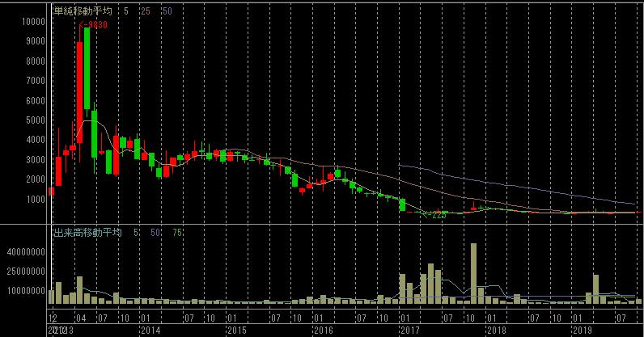
Task: Select the 50 period in 出来高移動平均 legend
Action: click(155, 233)
